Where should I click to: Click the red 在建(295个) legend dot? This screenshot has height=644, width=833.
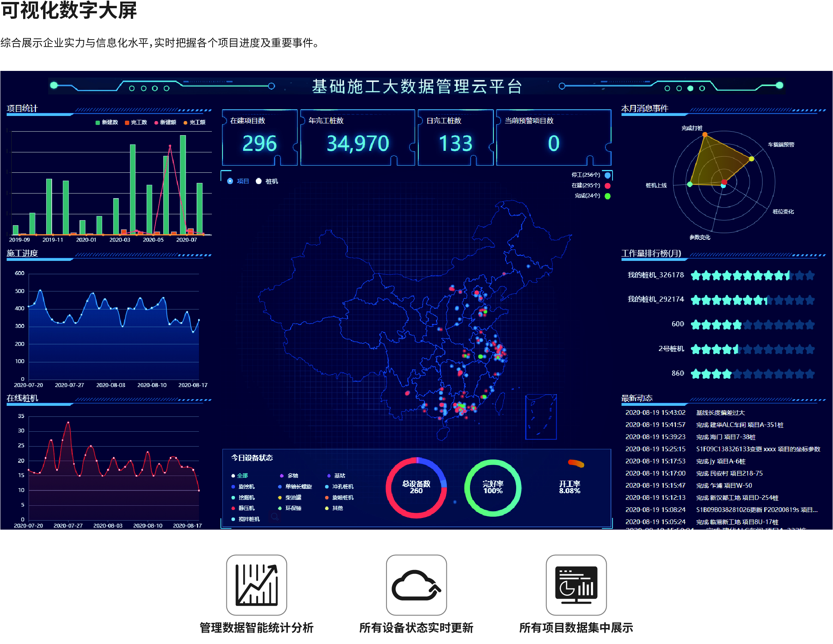point(607,186)
